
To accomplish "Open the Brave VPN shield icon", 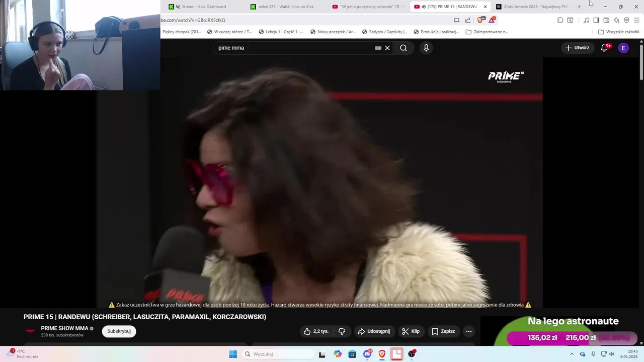I will click(x=626, y=20).
